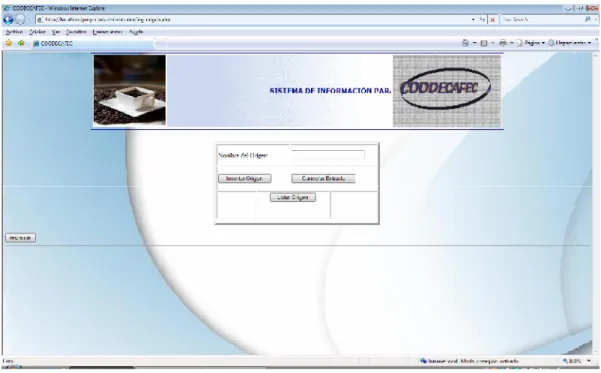This screenshot has height=373, width=601.
Task: Open the Herramientas menu in menu bar
Action: 107,32
